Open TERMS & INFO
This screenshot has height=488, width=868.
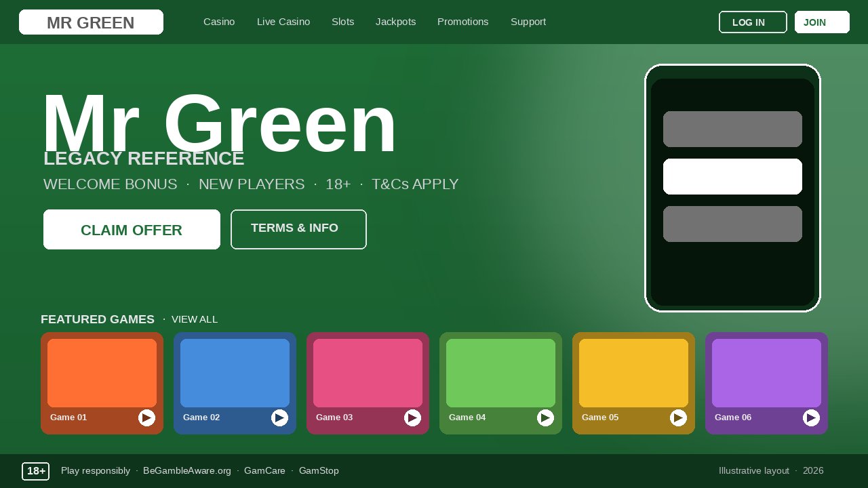[298, 229]
